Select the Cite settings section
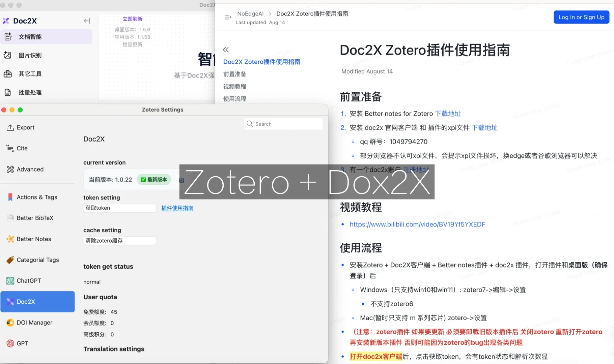Image resolution: width=614 pixels, height=364 pixels. point(22,148)
